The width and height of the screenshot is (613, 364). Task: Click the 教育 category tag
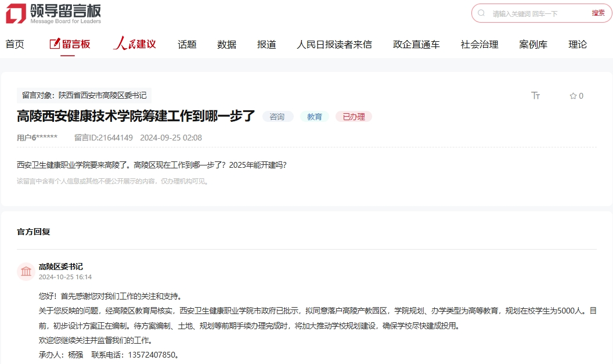[314, 116]
